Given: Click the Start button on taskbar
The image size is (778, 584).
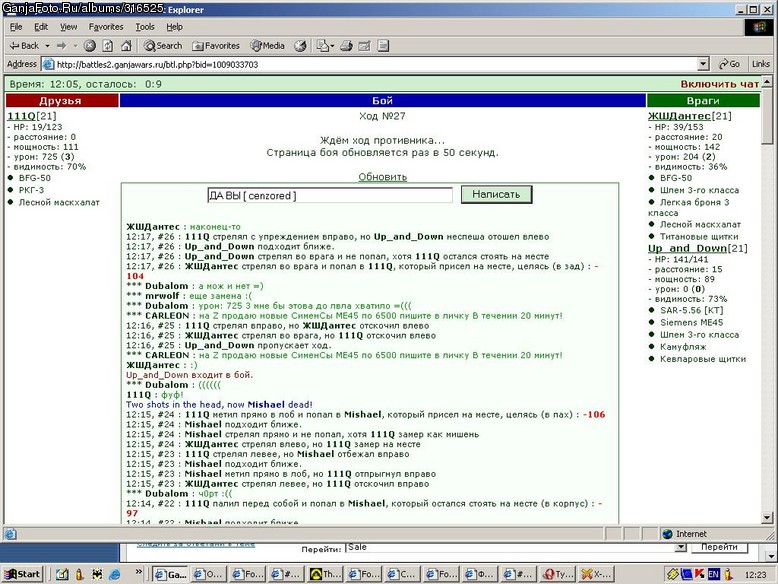Looking at the screenshot, I should 23,574.
